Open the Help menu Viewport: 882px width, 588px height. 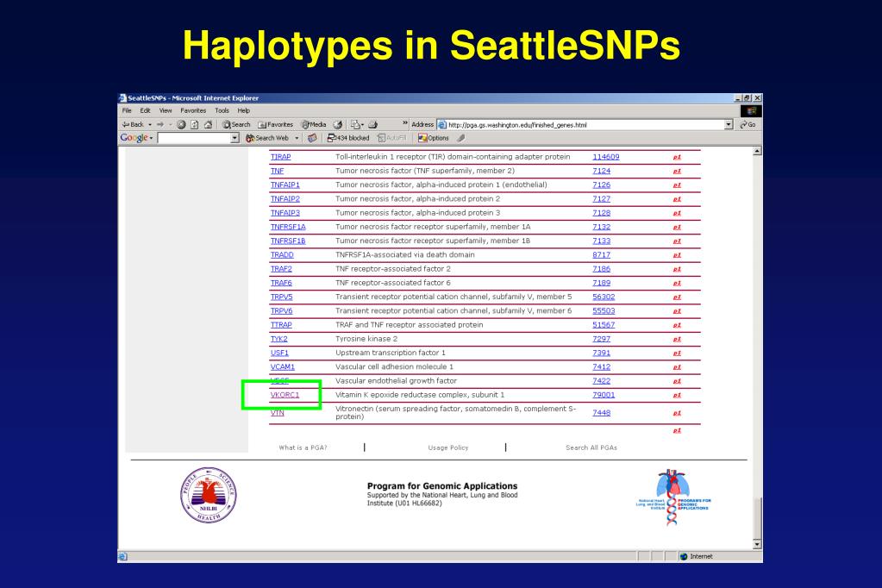[243, 111]
